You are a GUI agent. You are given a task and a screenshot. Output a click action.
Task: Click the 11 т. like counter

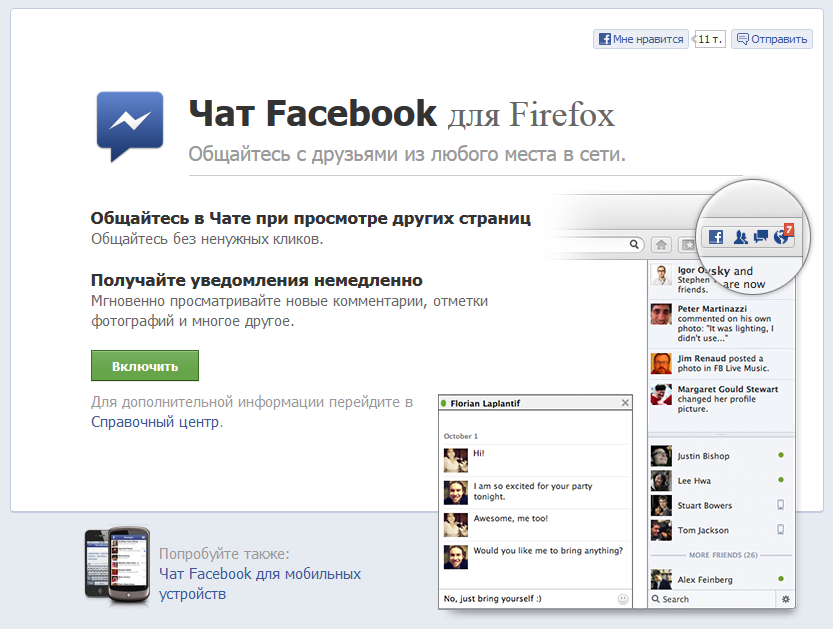(710, 39)
